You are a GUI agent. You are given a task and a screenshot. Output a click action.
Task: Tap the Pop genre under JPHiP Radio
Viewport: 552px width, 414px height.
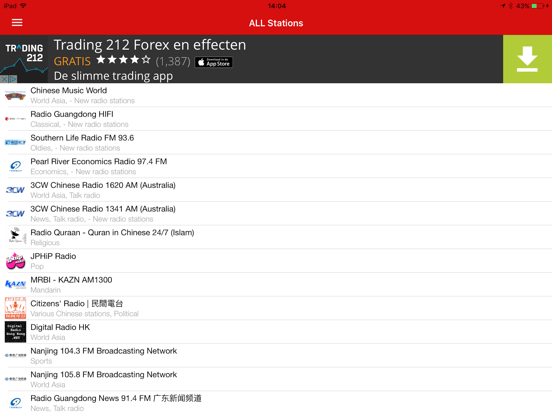pyautogui.click(x=37, y=266)
